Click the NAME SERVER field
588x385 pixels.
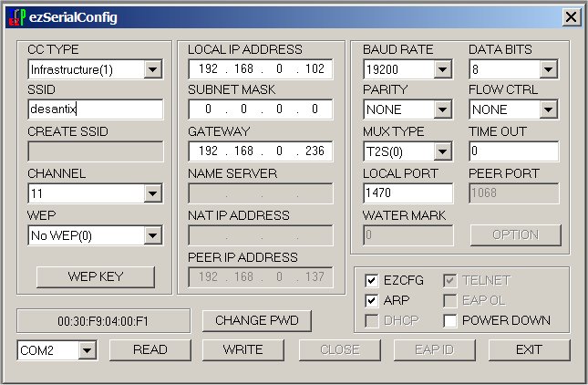pos(261,193)
